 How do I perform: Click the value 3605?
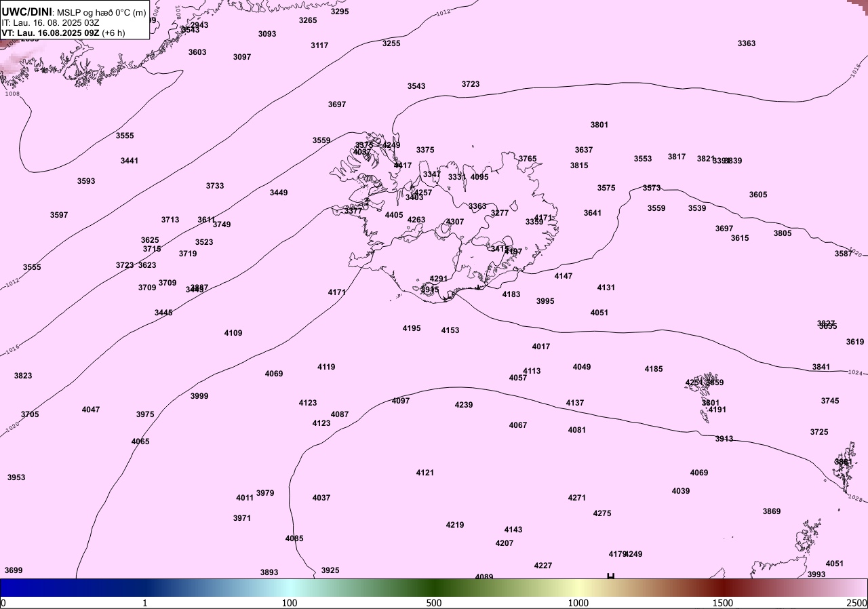[x=758, y=195]
